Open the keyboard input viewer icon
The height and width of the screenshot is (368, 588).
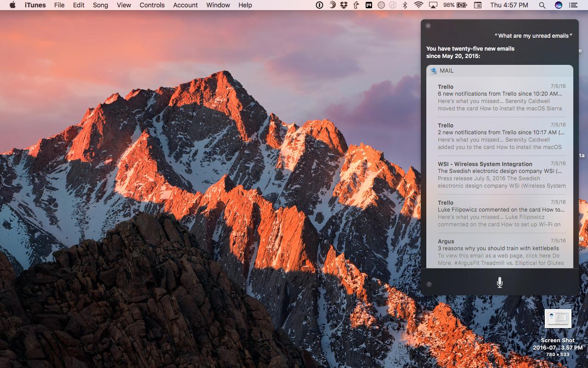478,5
